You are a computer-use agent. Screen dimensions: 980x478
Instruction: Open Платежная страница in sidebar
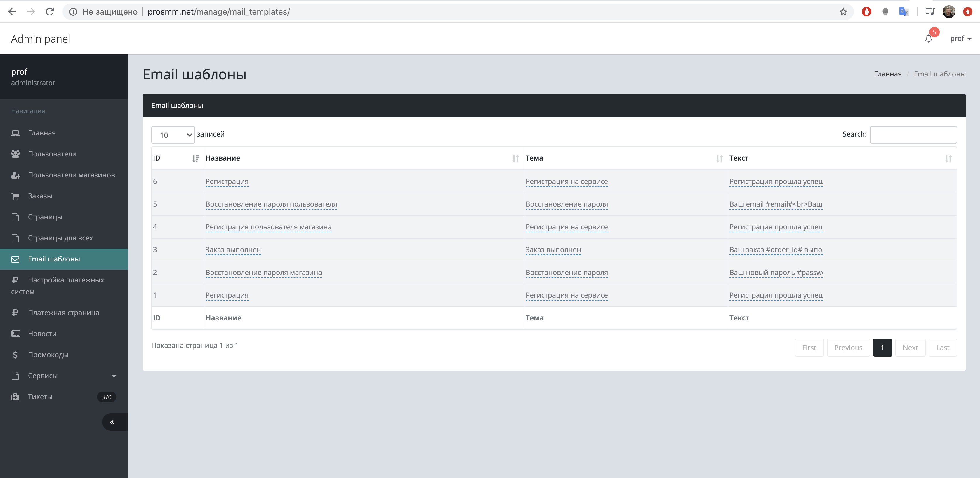click(64, 313)
